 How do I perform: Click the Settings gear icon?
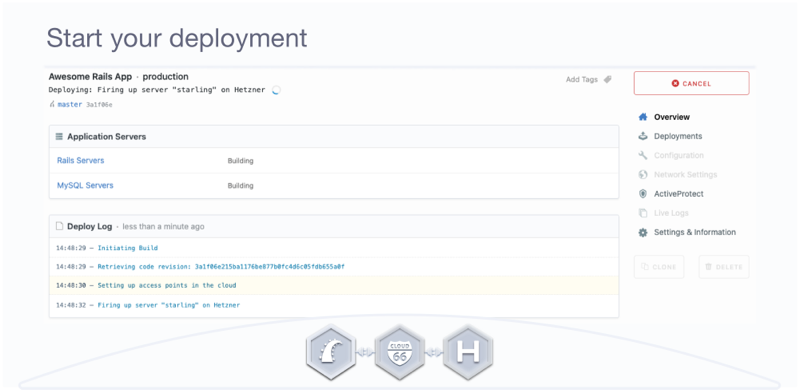(643, 232)
